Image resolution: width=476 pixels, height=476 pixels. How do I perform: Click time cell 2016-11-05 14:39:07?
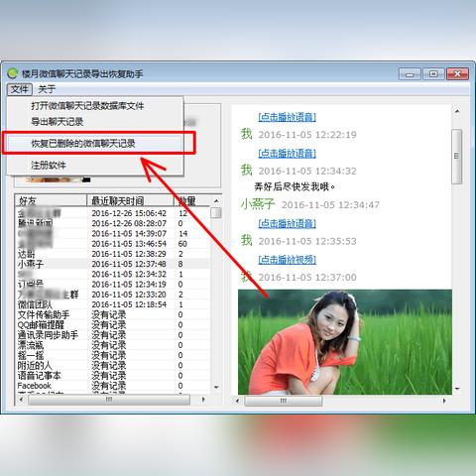129,234
